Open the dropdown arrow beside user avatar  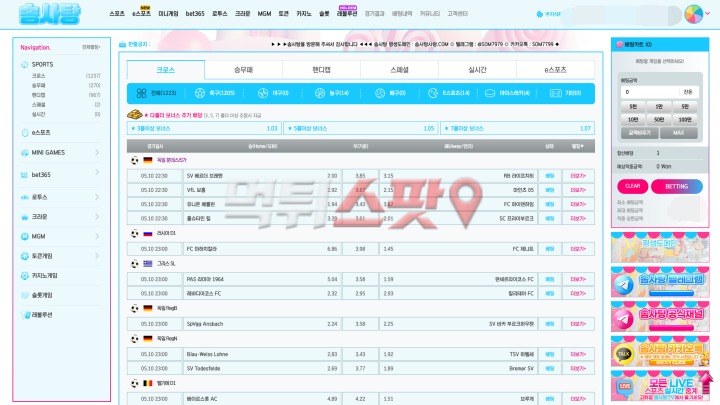tap(708, 14)
